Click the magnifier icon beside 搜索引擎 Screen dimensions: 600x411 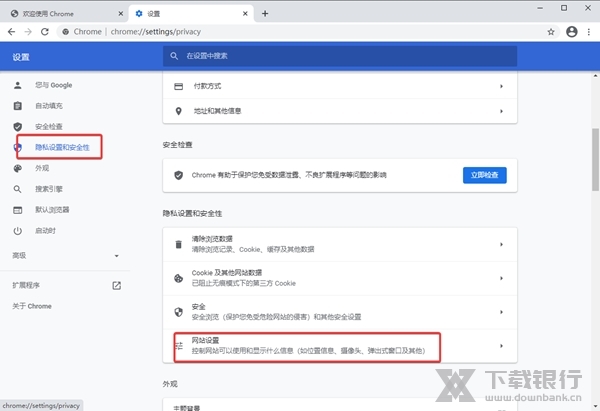click(x=18, y=189)
